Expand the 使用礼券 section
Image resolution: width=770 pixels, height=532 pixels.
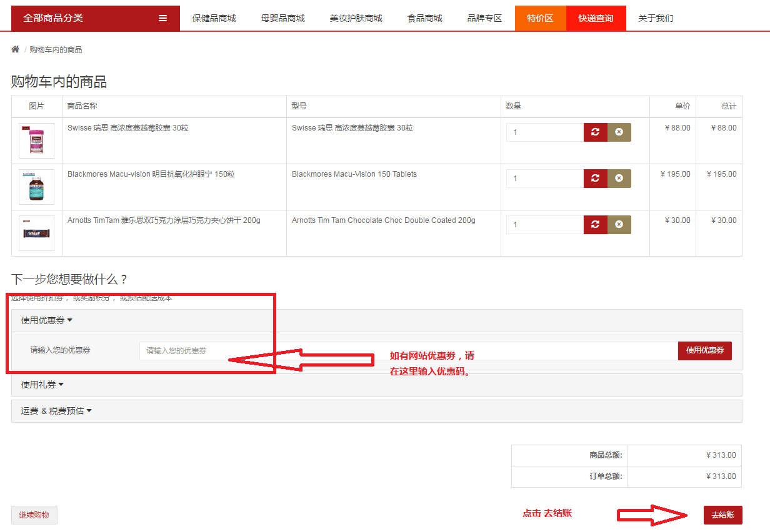click(42, 385)
